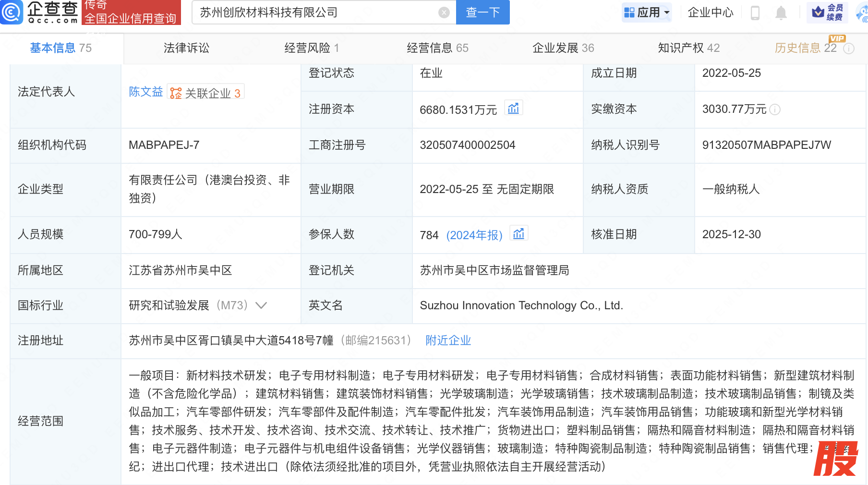This screenshot has height=485, width=868.
Task: Click the 查一下 search button
Action: (482, 12)
